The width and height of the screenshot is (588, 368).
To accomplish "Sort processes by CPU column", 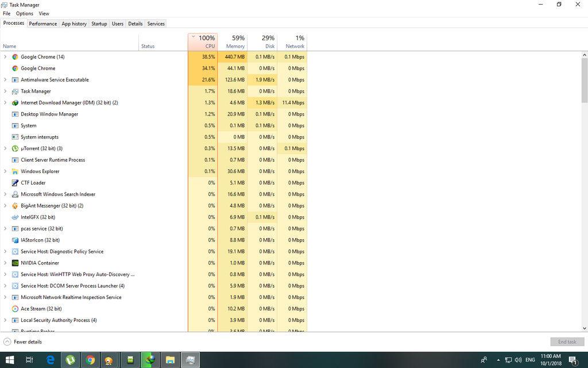I will 203,41.
